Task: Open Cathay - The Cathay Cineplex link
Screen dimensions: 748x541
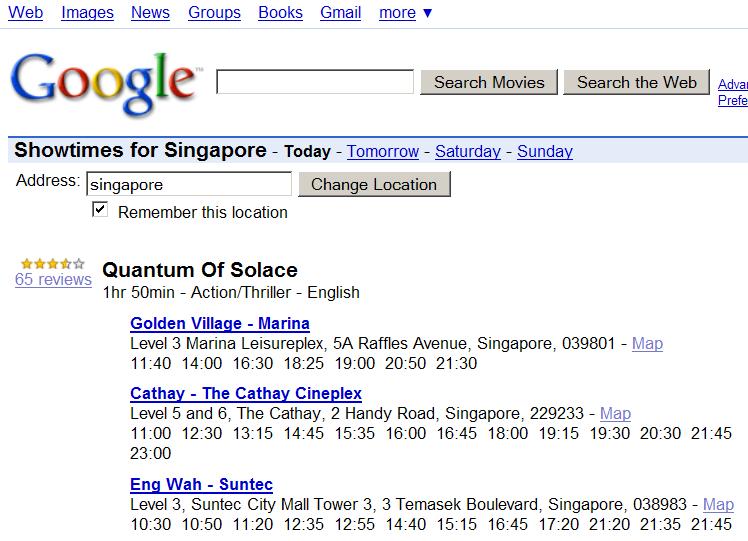Action: (x=246, y=394)
